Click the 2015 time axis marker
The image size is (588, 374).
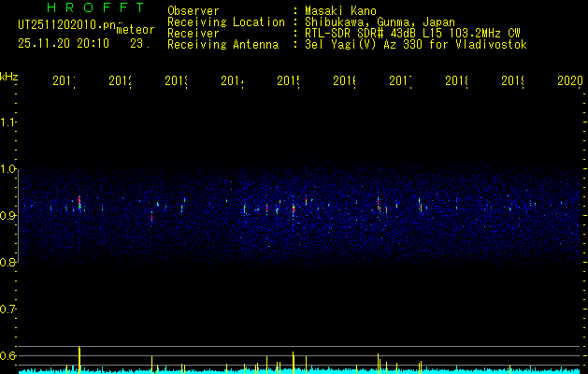tap(288, 80)
